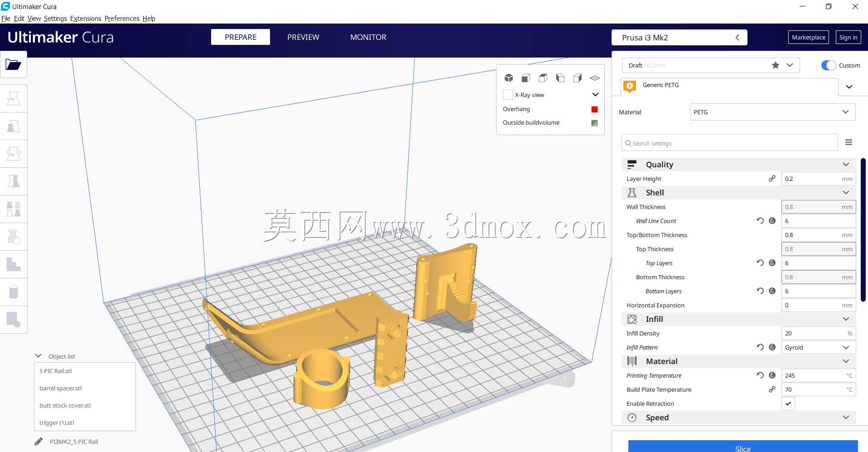The width and height of the screenshot is (868, 452).
Task: Edit the job name with the pencil icon
Action: [x=39, y=442]
